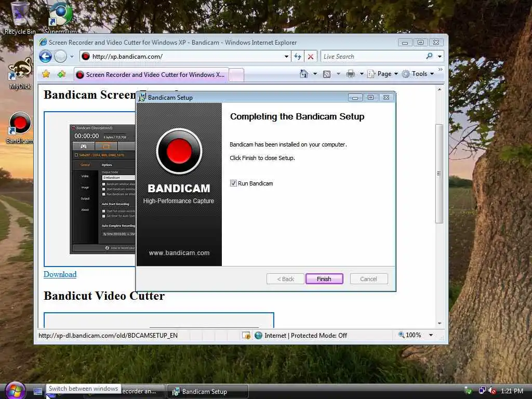Open the Recycle Bin desktop icon
This screenshot has width=532, height=399.
point(20,18)
